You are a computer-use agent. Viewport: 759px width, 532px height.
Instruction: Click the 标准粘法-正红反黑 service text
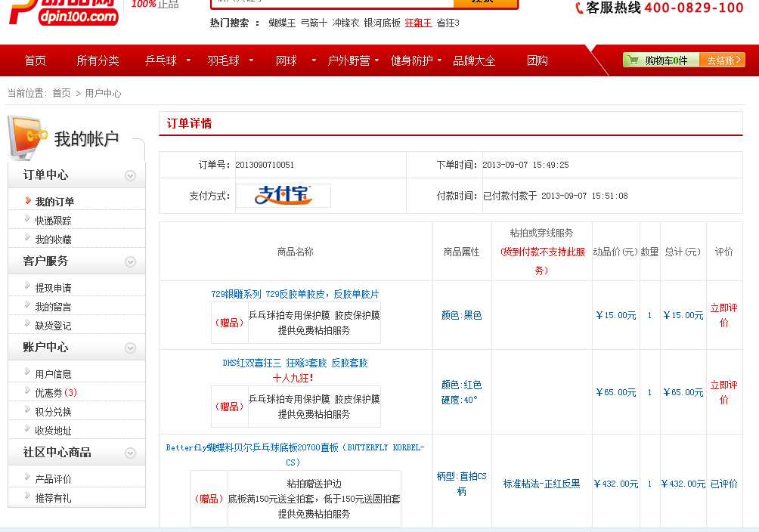(542, 484)
